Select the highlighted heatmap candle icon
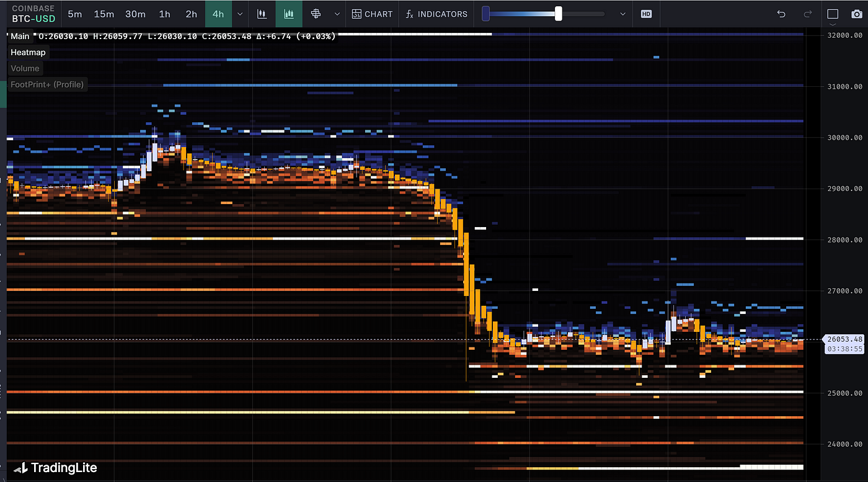This screenshot has width=868, height=482. [x=289, y=14]
